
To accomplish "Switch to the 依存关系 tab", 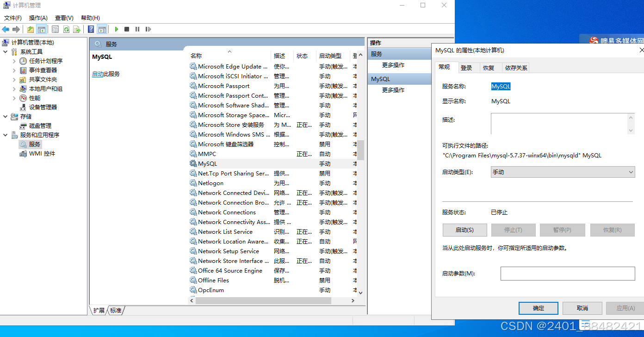I will [516, 68].
